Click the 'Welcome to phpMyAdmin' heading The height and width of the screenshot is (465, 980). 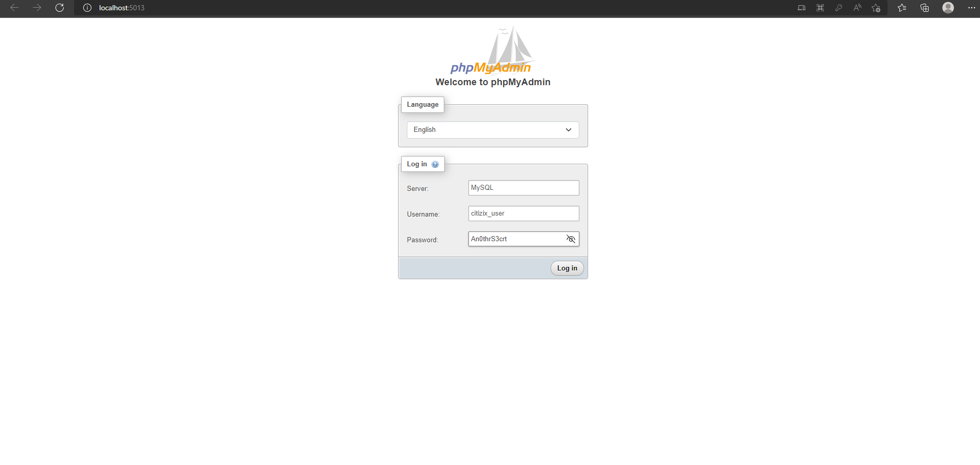[x=493, y=82]
